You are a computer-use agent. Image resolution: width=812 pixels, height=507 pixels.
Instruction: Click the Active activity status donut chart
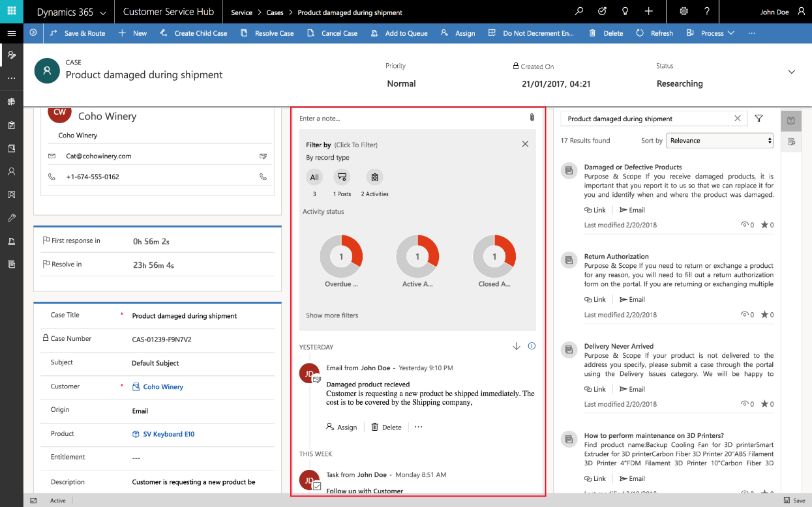pyautogui.click(x=417, y=257)
